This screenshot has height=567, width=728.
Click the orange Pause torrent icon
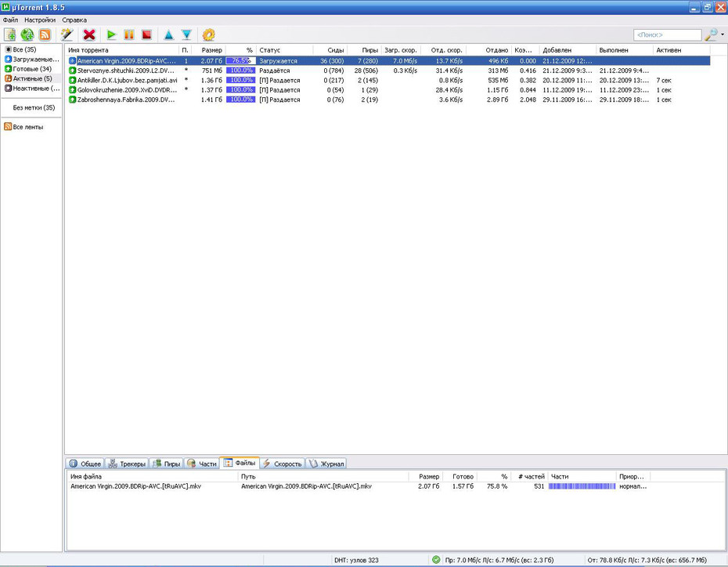129,34
